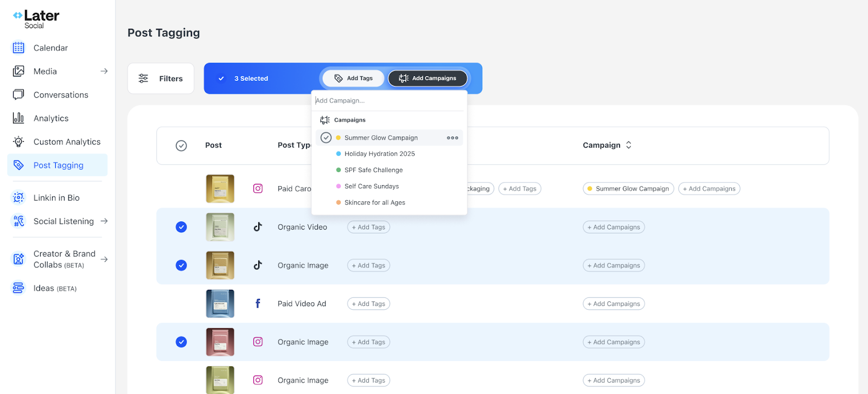Add campaigns to the Paid Video Ad
The image size is (868, 394).
click(x=614, y=304)
